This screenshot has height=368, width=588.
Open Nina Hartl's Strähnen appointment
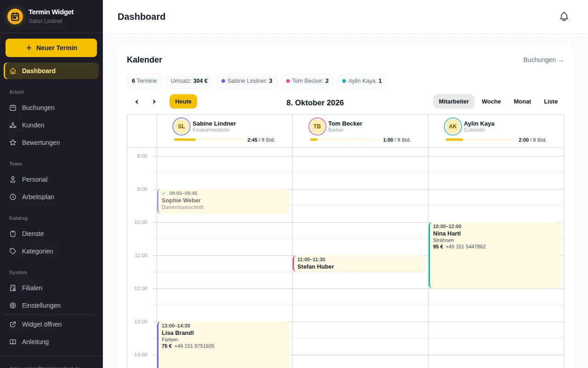point(495,255)
